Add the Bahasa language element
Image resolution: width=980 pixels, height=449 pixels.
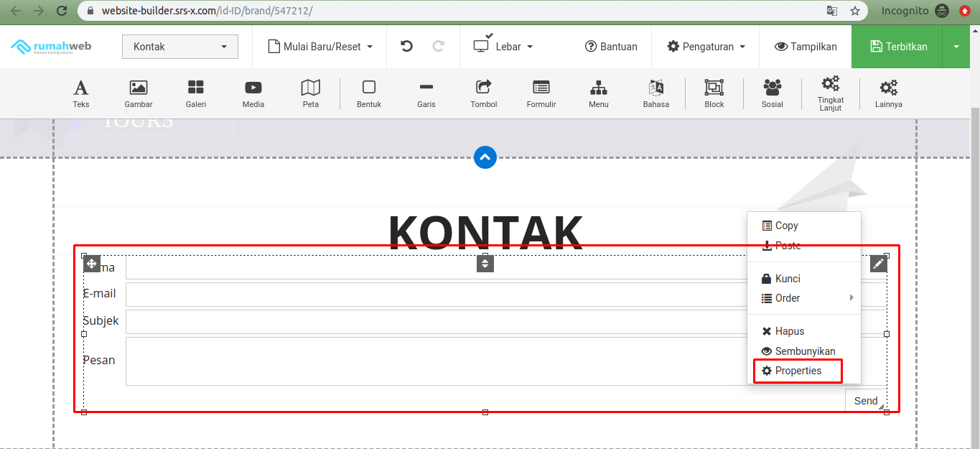click(656, 94)
